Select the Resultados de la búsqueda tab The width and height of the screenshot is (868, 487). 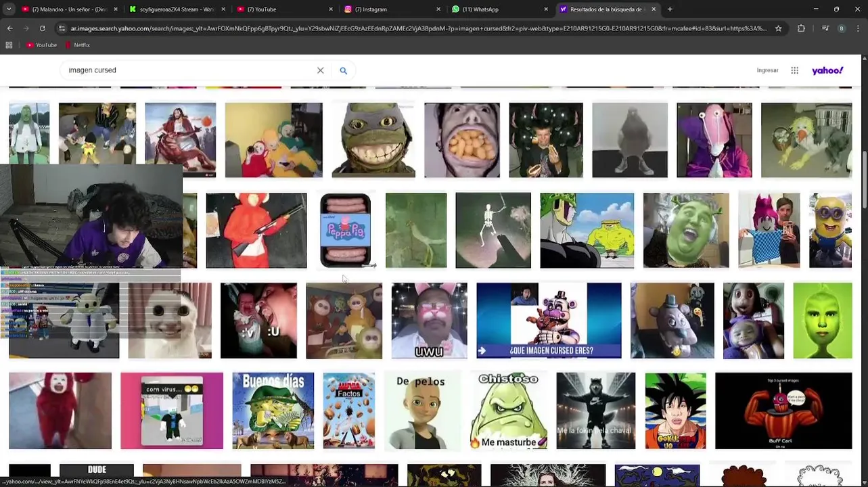click(x=608, y=9)
